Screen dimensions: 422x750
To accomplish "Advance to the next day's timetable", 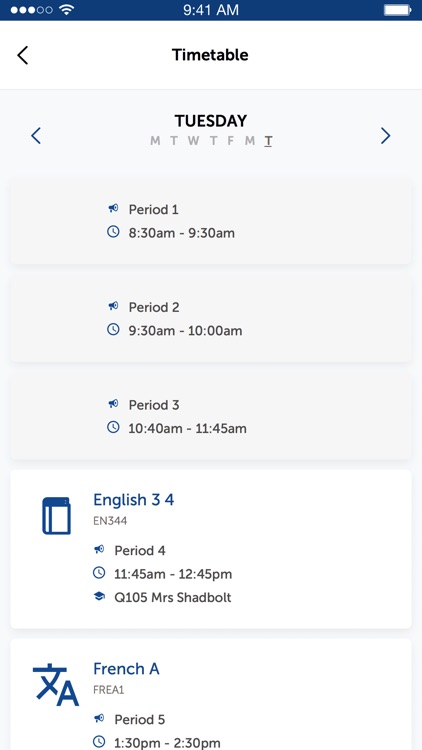I will click(x=386, y=136).
